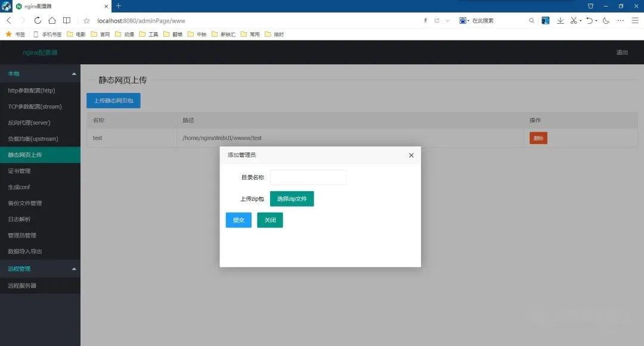
Task: Open the screenshot scissors tool in toolbar
Action: (574, 21)
